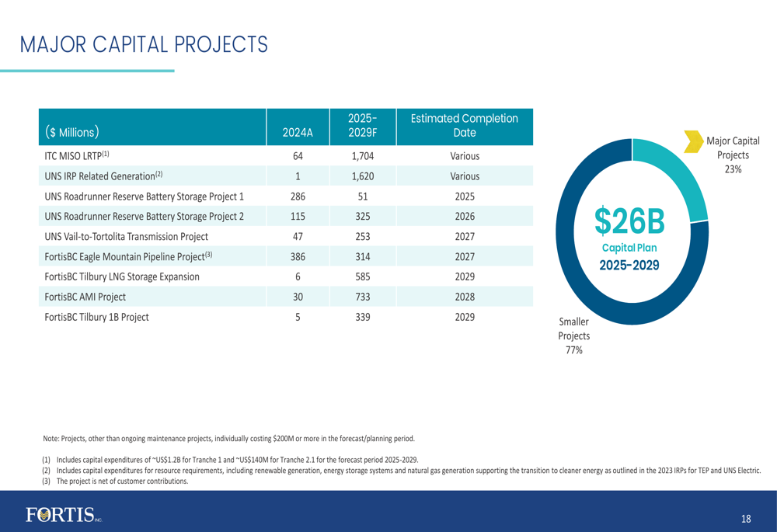Click "UNS Roadrunner Reserve Battery Storage Project 1"
The width and height of the screenshot is (777, 532).
tap(145, 196)
